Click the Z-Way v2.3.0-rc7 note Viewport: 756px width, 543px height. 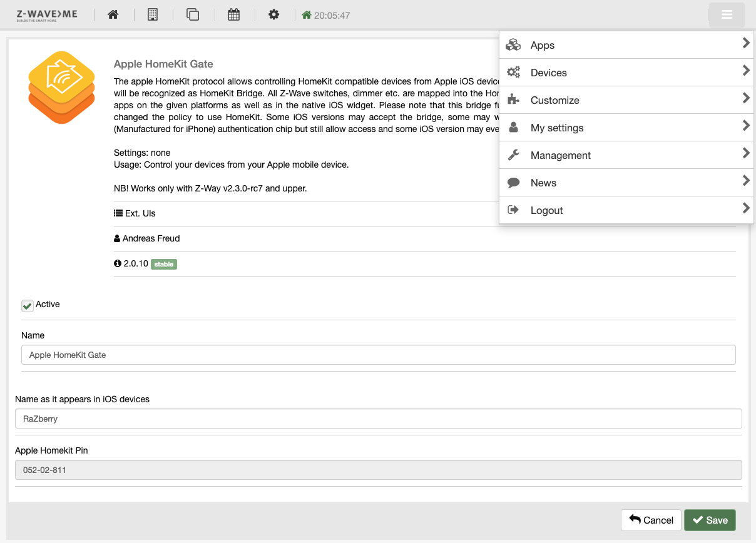click(210, 188)
